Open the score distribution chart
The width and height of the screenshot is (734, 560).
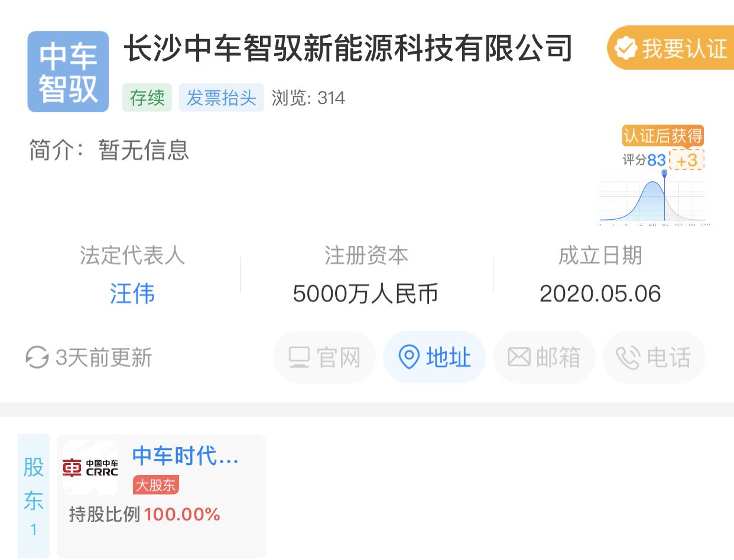[x=652, y=198]
